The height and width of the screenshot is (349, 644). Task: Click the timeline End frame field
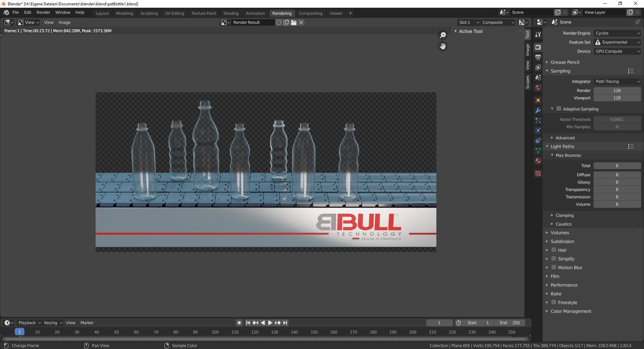tap(510, 323)
